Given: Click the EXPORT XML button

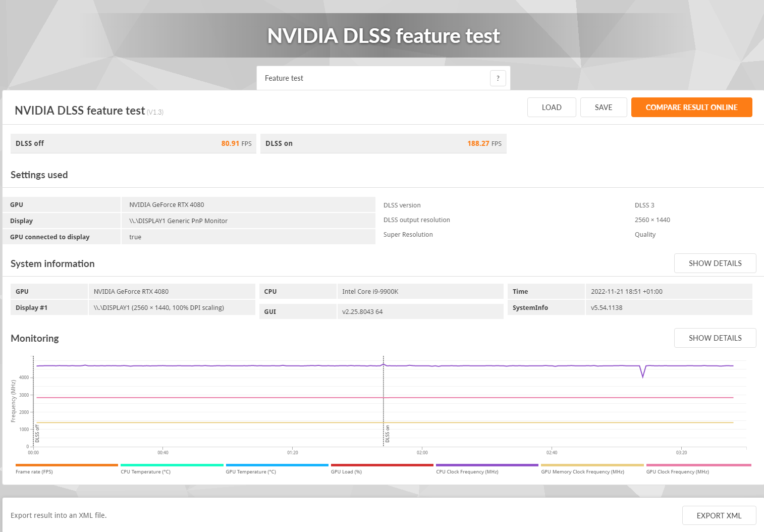Looking at the screenshot, I should pos(719,516).
